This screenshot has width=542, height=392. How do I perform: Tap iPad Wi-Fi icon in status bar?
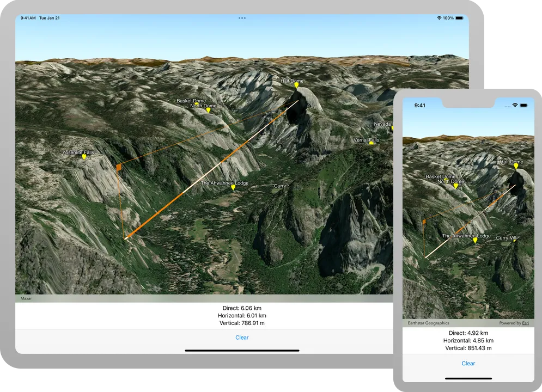tap(439, 18)
